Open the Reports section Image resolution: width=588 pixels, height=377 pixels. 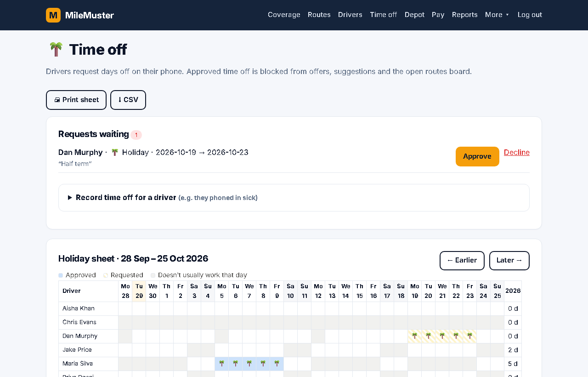pos(465,15)
